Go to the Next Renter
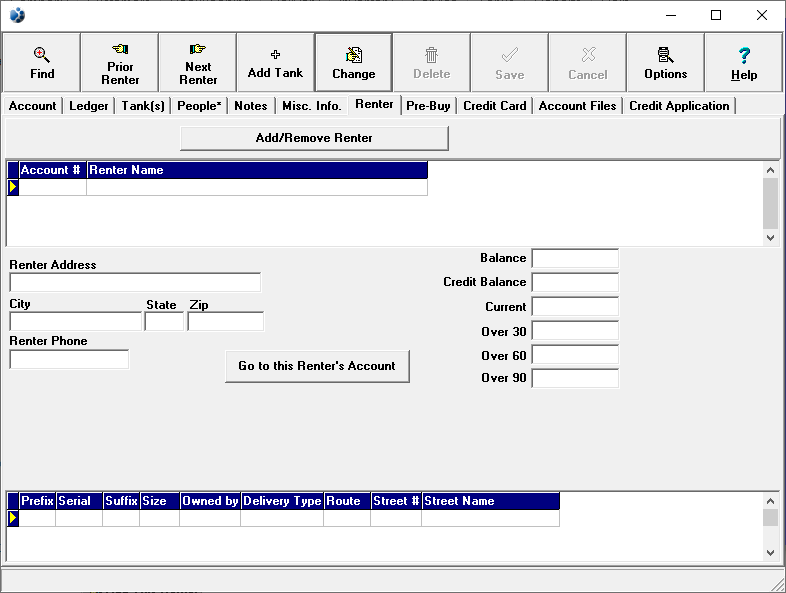This screenshot has width=786, height=593. (198, 63)
